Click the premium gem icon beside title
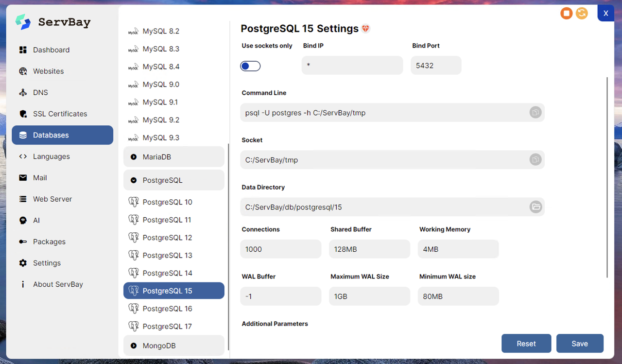 coord(366,29)
